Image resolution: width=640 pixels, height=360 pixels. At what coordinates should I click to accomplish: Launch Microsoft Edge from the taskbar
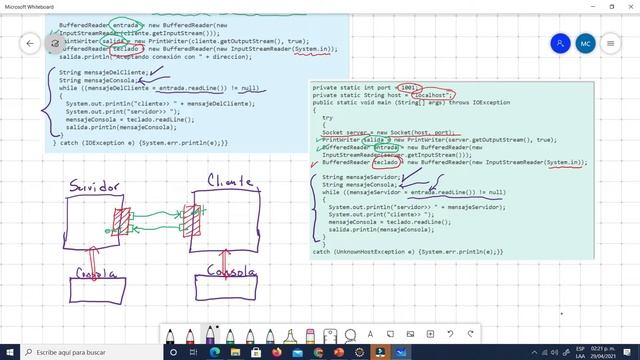click(x=215, y=352)
